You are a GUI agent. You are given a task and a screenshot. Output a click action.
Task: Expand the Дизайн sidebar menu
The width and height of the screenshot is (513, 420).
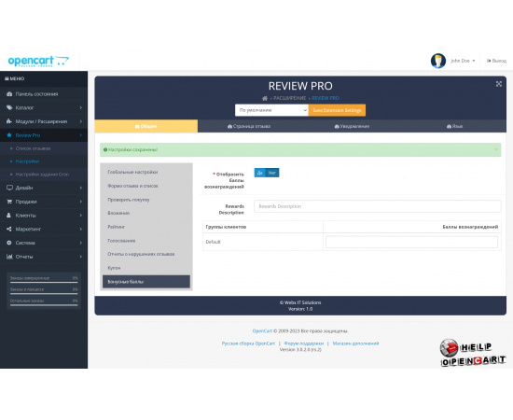coord(44,188)
